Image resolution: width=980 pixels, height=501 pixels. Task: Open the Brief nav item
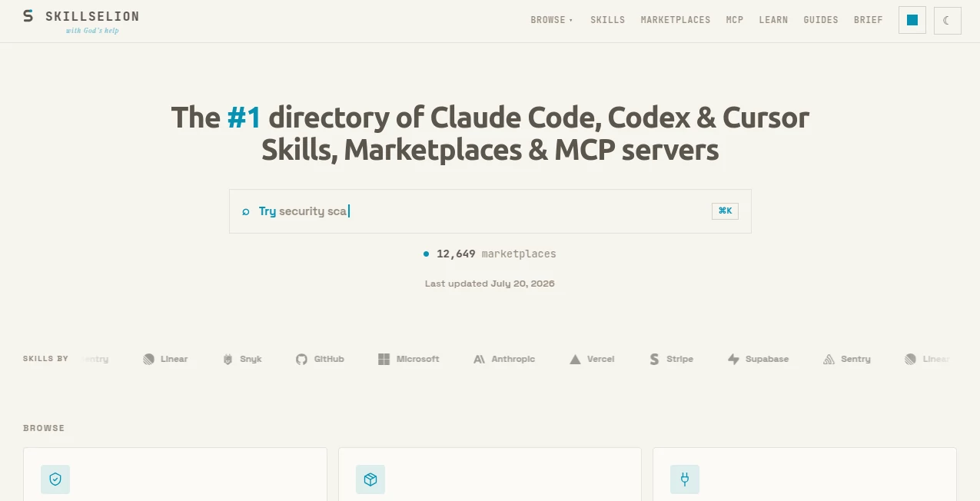tap(868, 20)
